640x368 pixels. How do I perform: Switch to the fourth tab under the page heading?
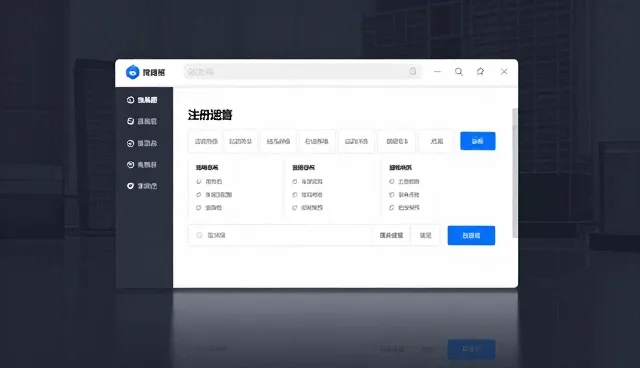[x=317, y=141]
